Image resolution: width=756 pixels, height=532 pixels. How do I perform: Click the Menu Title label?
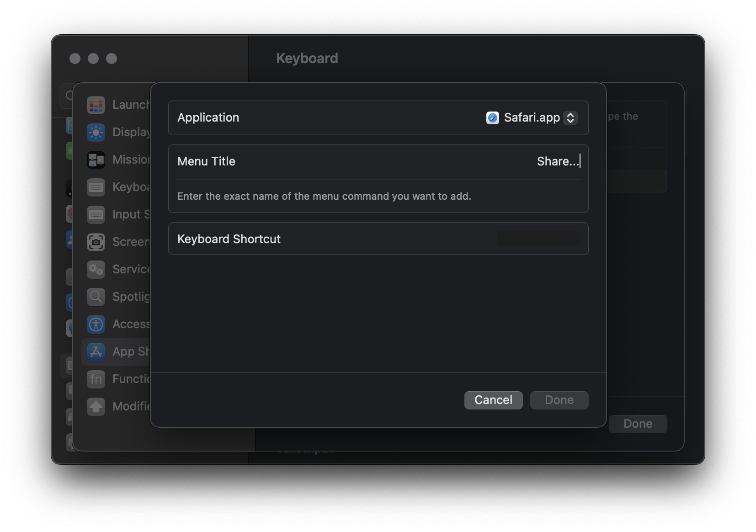(206, 161)
